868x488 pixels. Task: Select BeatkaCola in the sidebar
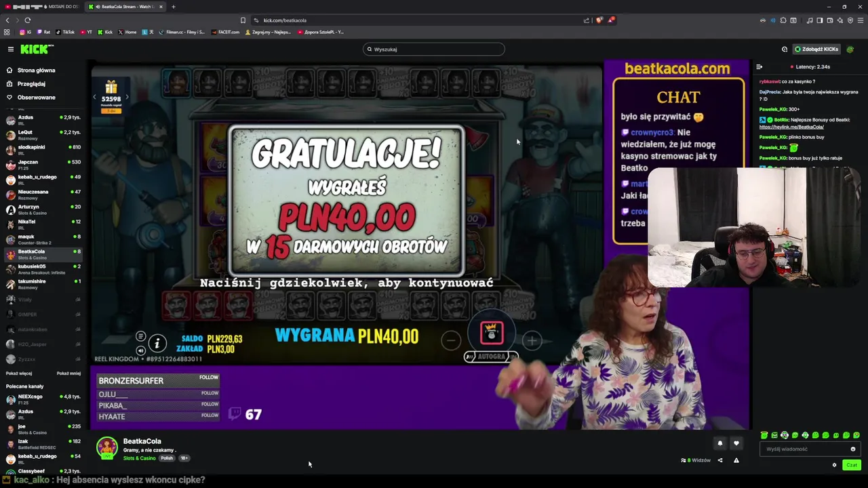pos(42,254)
